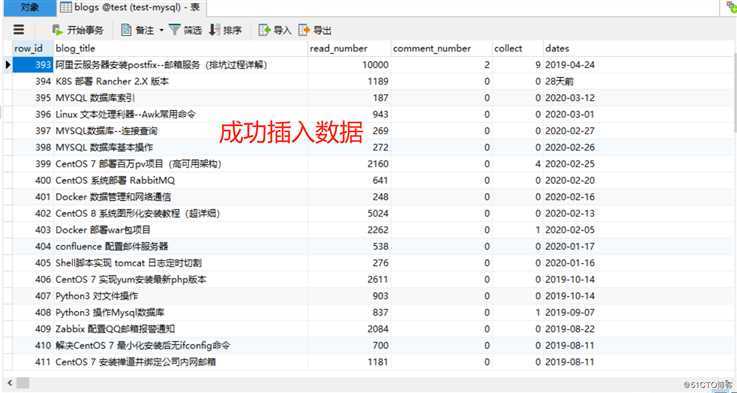Select dates cell 2020-02-25
This screenshot has height=393, width=737.
point(571,164)
